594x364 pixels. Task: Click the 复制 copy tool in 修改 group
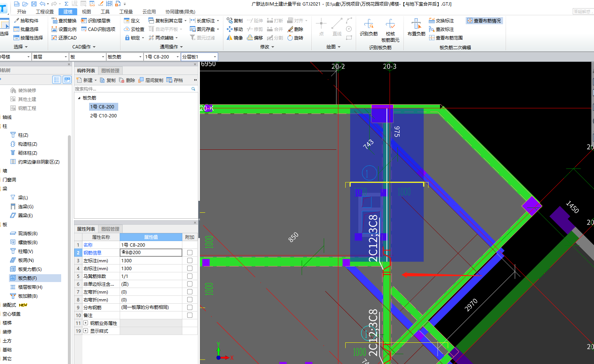(x=235, y=20)
